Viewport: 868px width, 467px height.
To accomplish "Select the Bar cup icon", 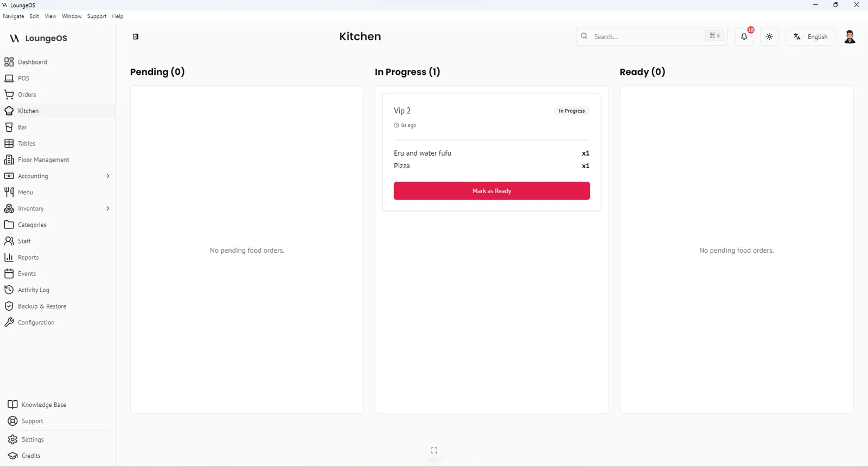I will pos(9,127).
